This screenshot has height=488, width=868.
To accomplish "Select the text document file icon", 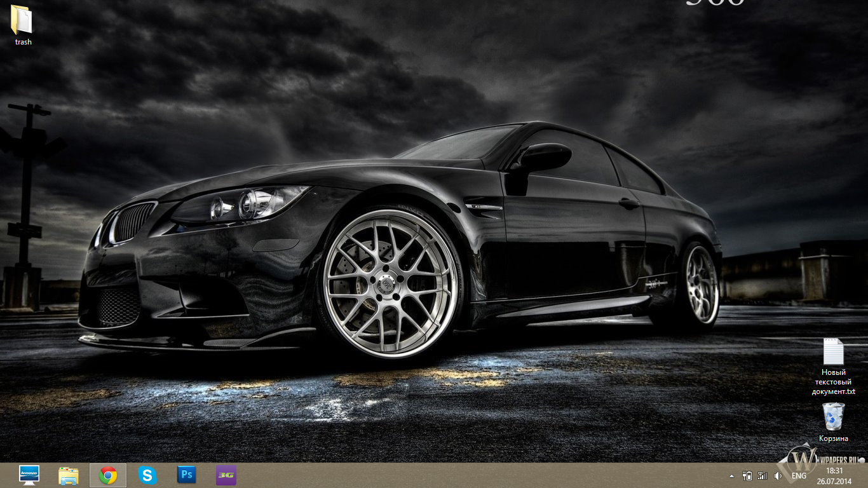I will coord(833,351).
